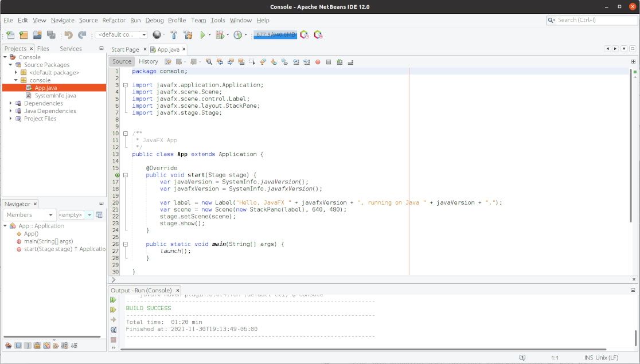640x364 pixels.
Task: Click the New Project toolbar icon
Action: 24,35
